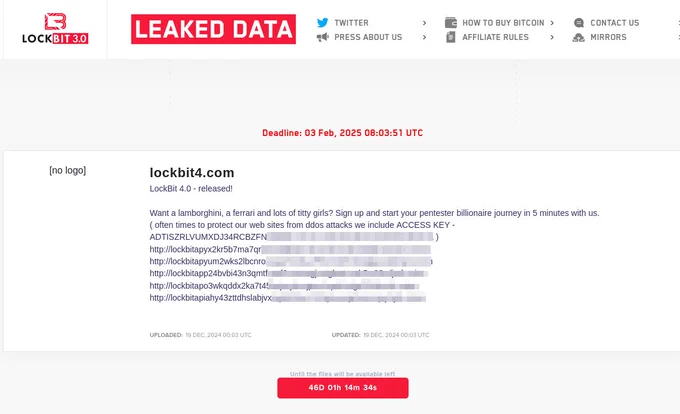Open the Contact Us menu item

[x=615, y=23]
